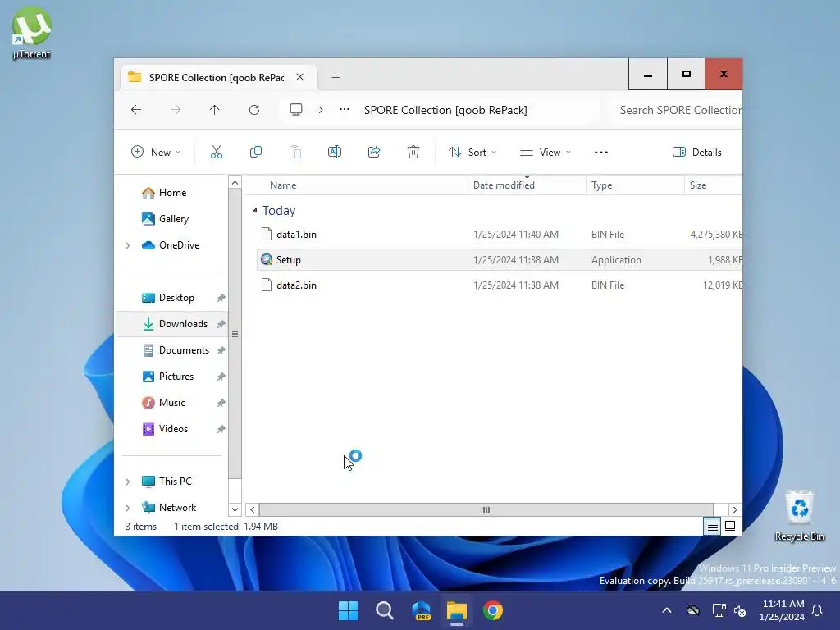The width and height of the screenshot is (840, 630).
Task: Switch to large thumbnails view layout
Action: point(730,526)
